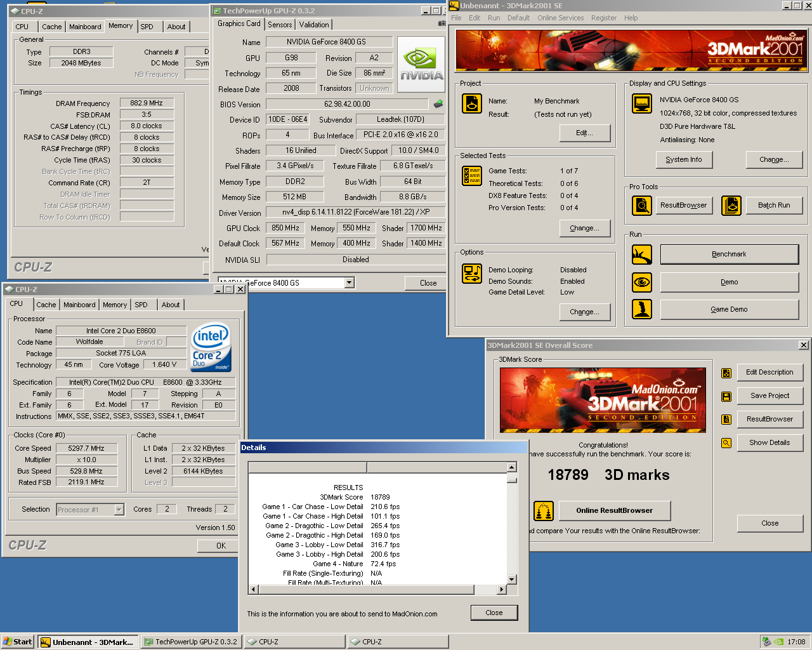This screenshot has width=812, height=650.
Task: Click the Intel Core 2 Duo logo
Action: pos(211,348)
